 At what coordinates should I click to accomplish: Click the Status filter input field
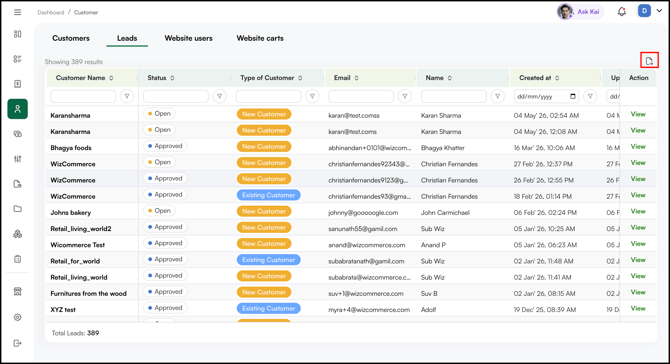coord(176,96)
